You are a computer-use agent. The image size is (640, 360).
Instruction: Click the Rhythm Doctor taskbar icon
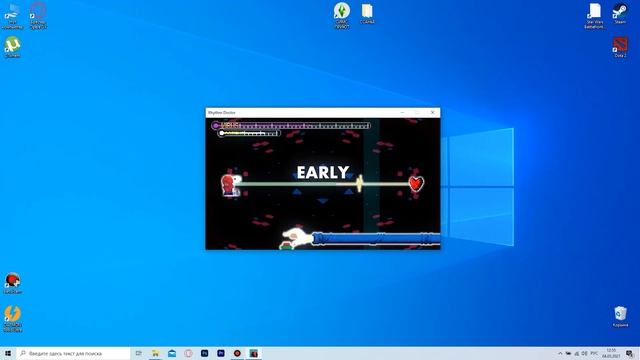click(253, 353)
